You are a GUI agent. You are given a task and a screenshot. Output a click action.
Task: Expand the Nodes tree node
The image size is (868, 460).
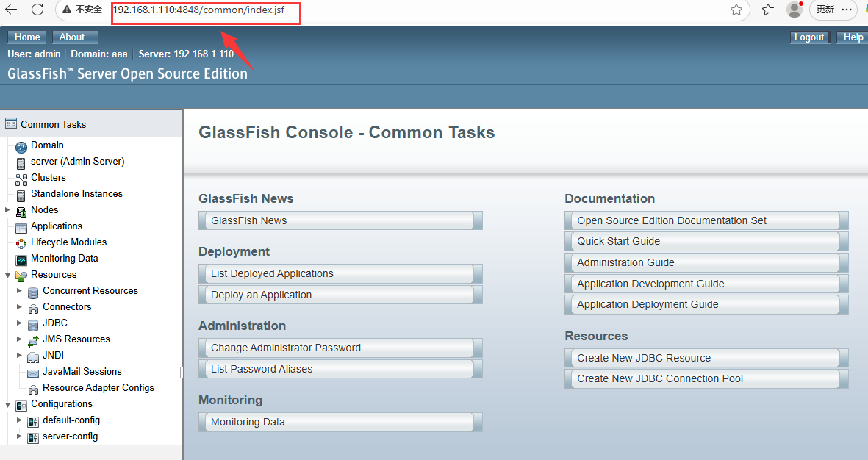pos(8,210)
